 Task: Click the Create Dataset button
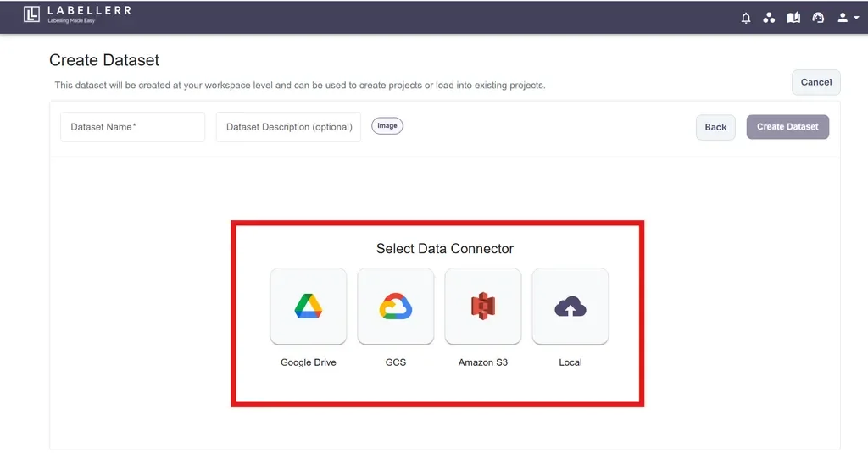click(787, 127)
